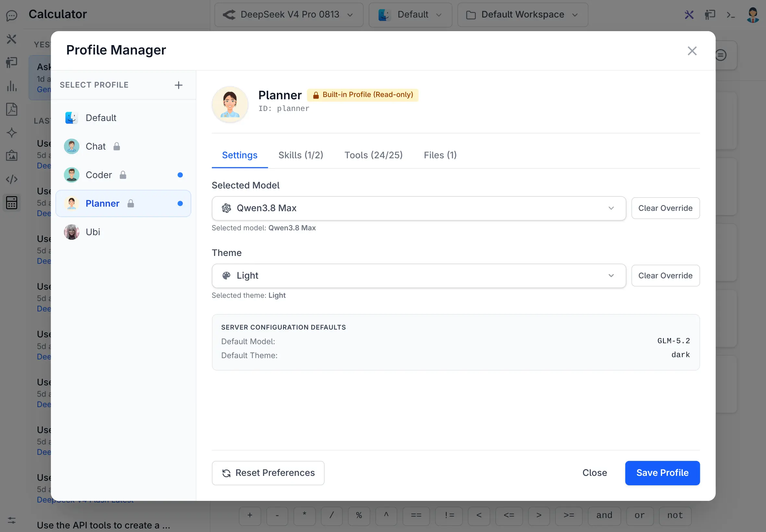This screenshot has width=766, height=532.
Task: Select the calculator icon in the sidebar
Action: click(x=12, y=203)
